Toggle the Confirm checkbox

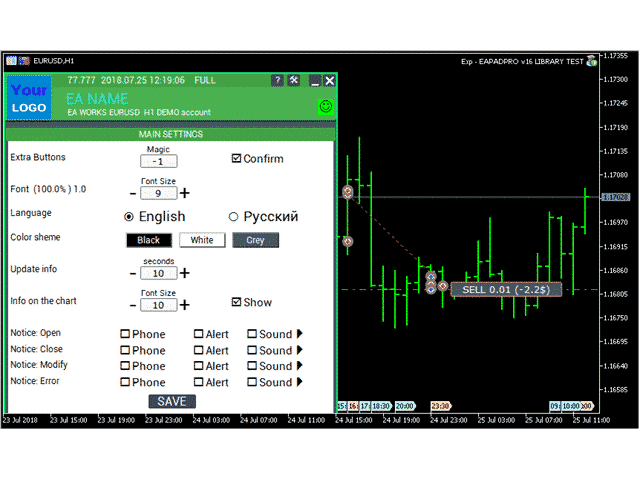[237, 158]
